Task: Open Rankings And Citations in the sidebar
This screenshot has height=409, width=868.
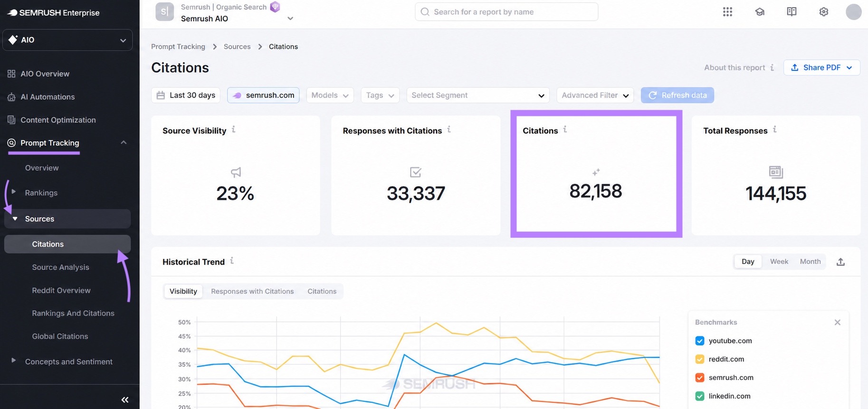Action: click(73, 314)
